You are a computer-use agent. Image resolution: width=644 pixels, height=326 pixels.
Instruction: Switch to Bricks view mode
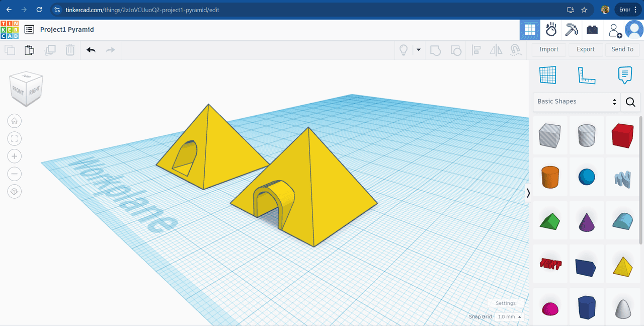592,30
